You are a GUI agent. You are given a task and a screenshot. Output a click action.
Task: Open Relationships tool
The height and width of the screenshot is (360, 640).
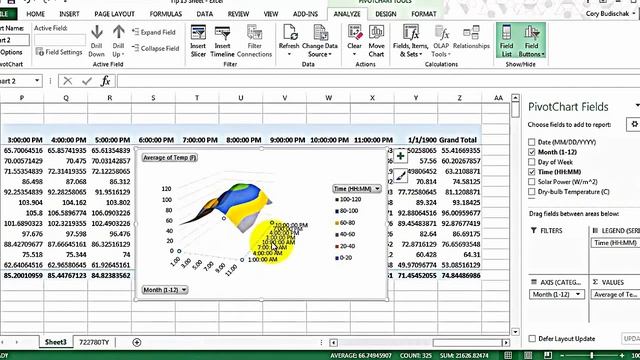471,38
